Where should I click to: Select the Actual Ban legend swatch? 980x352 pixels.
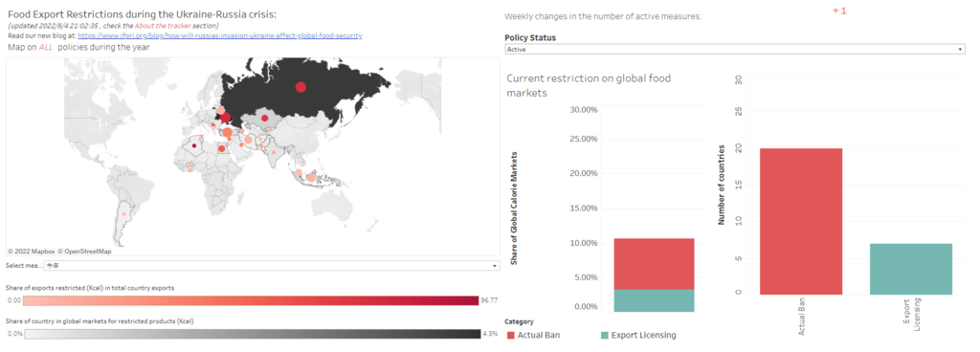511,335
